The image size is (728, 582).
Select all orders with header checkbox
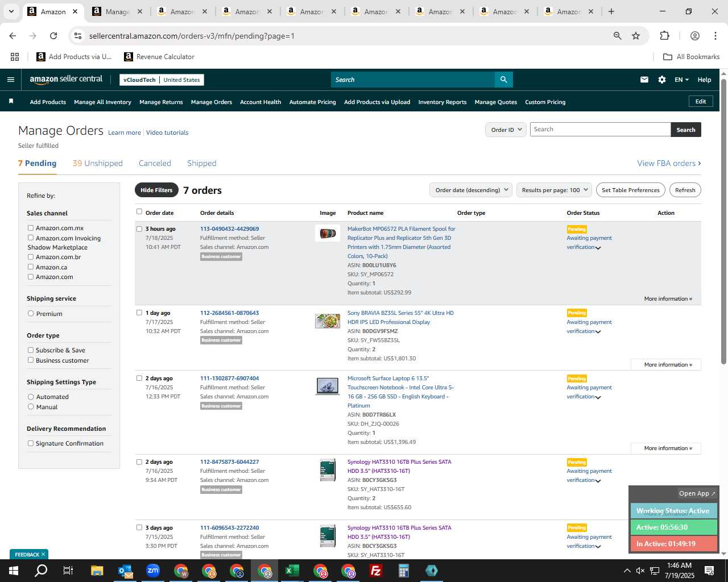(x=139, y=212)
